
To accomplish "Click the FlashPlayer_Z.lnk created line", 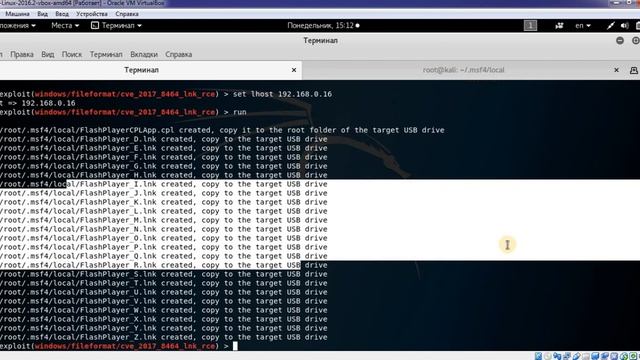I will point(163,337).
